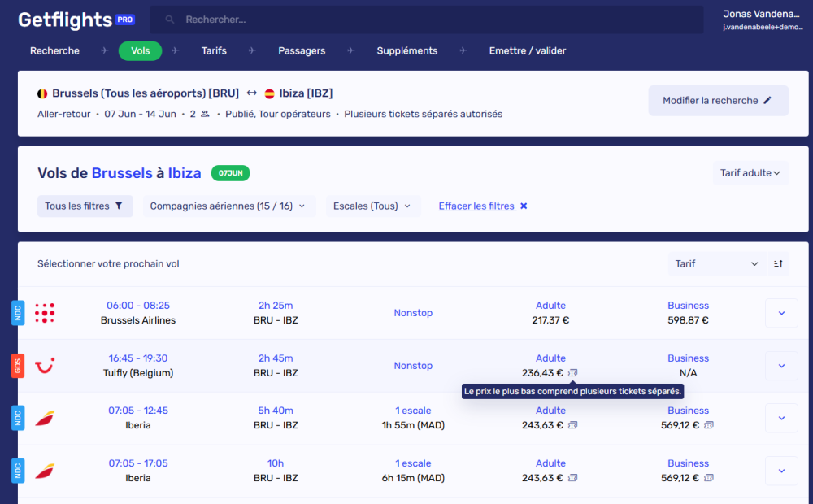Screen dimensions: 813x504
Task: Click the Tuifly airline logo
Action: [45, 366]
